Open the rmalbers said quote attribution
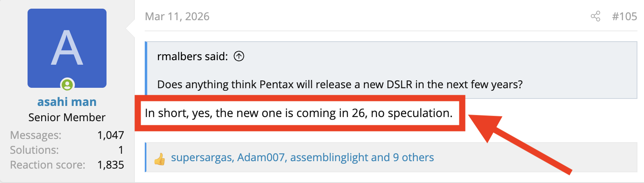The image size is (644, 183). coord(192,56)
